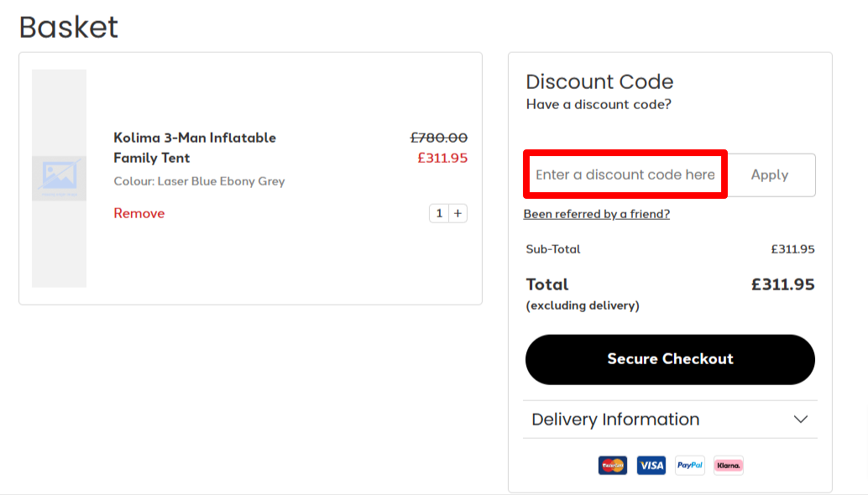Image resolution: width=868 pixels, height=495 pixels.
Task: Click the Mastercard payment icon
Action: point(613,465)
